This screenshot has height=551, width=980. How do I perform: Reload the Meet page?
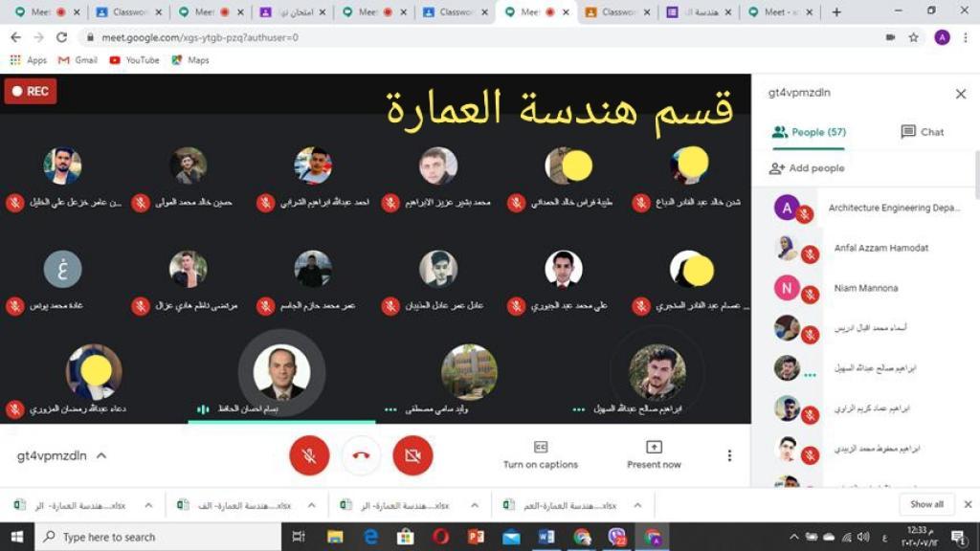click(61, 37)
